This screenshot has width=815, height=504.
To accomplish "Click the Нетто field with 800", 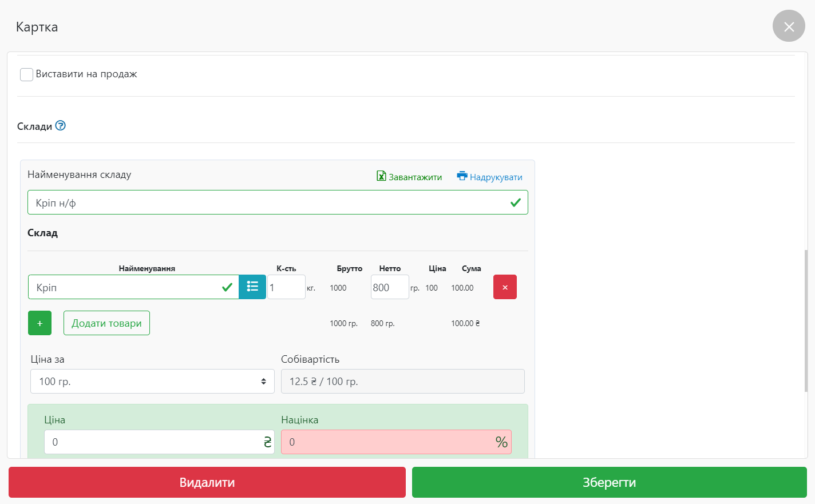I will (x=389, y=287).
